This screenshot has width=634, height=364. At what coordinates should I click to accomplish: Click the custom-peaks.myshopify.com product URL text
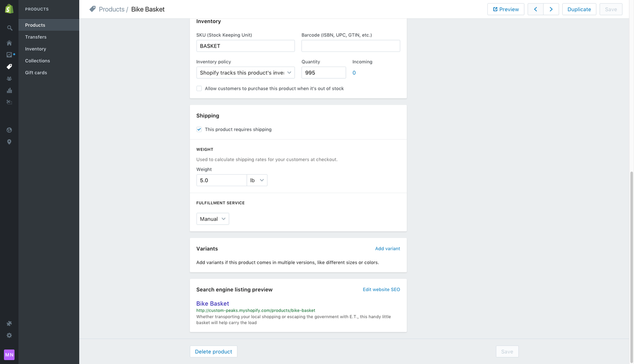coord(256,311)
